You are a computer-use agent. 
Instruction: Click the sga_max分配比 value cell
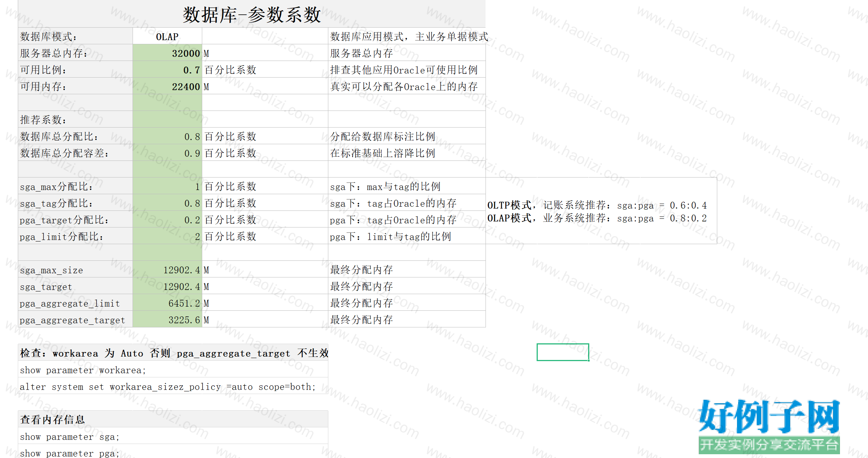tap(167, 186)
